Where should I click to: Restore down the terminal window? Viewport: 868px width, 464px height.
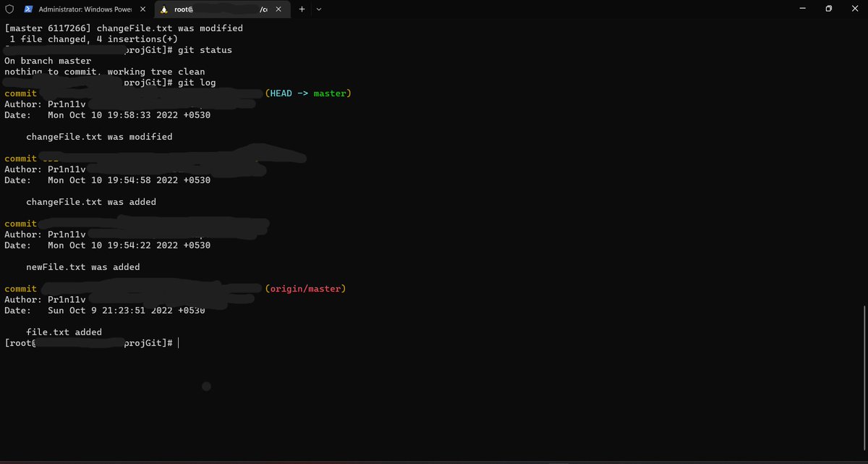(x=829, y=9)
